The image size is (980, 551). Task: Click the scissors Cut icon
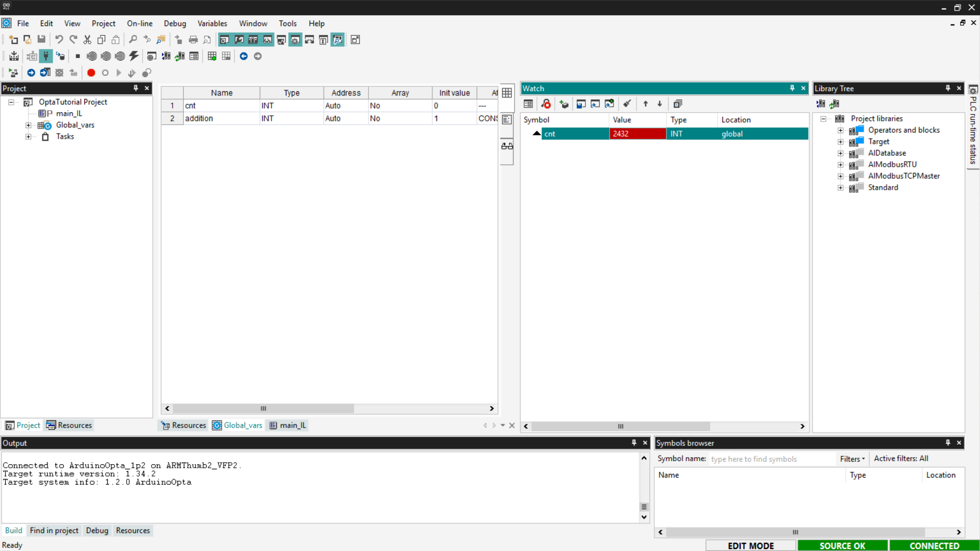click(87, 40)
